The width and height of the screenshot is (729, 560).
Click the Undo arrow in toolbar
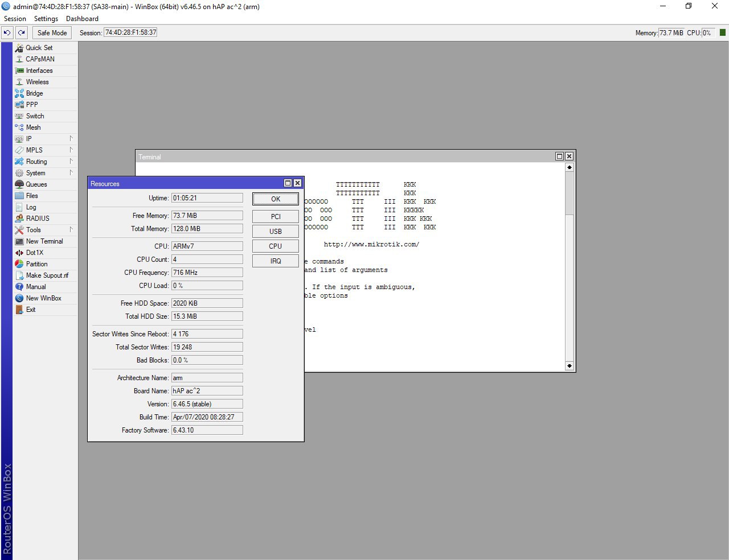(x=7, y=33)
